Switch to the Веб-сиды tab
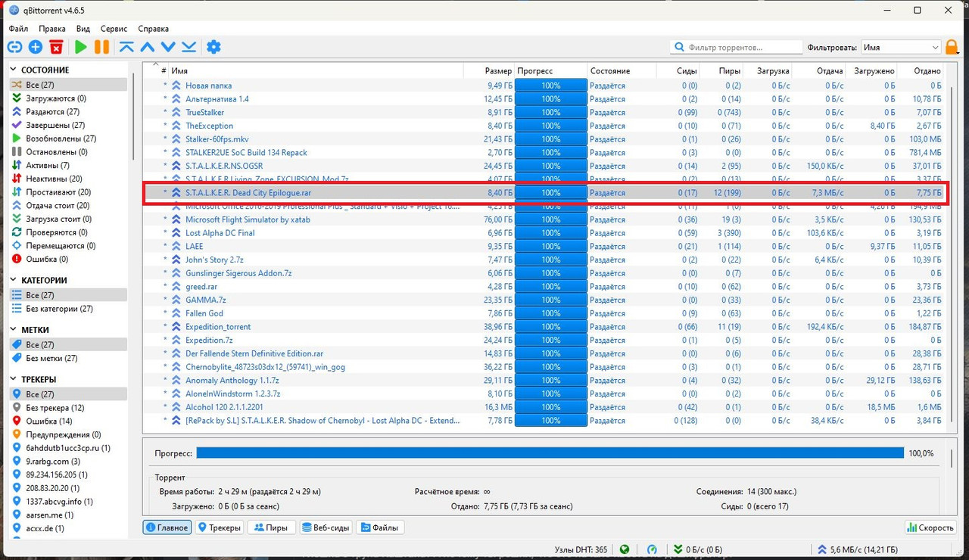Screen dimensions: 969x560 pyautogui.click(x=326, y=527)
